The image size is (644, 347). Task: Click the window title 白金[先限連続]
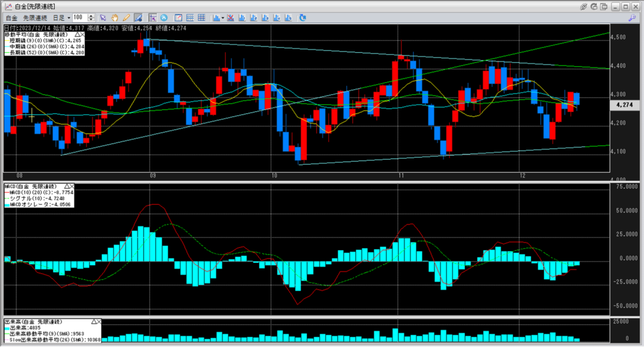click(35, 6)
